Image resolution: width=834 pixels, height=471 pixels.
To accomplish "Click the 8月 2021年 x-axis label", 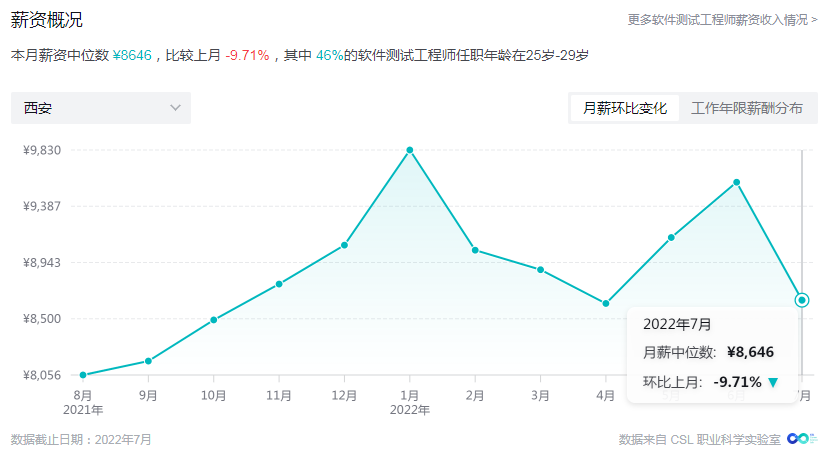I will pos(83,402).
